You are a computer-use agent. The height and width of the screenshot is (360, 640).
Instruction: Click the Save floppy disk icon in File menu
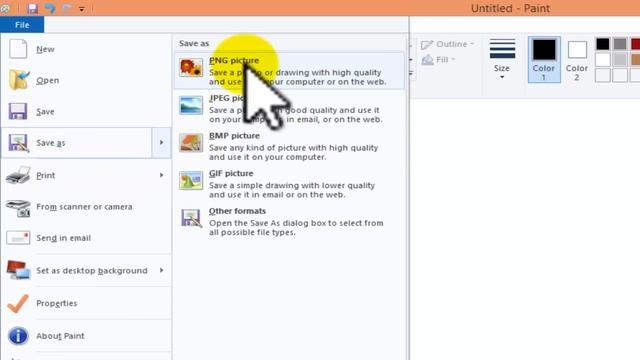[x=18, y=111]
